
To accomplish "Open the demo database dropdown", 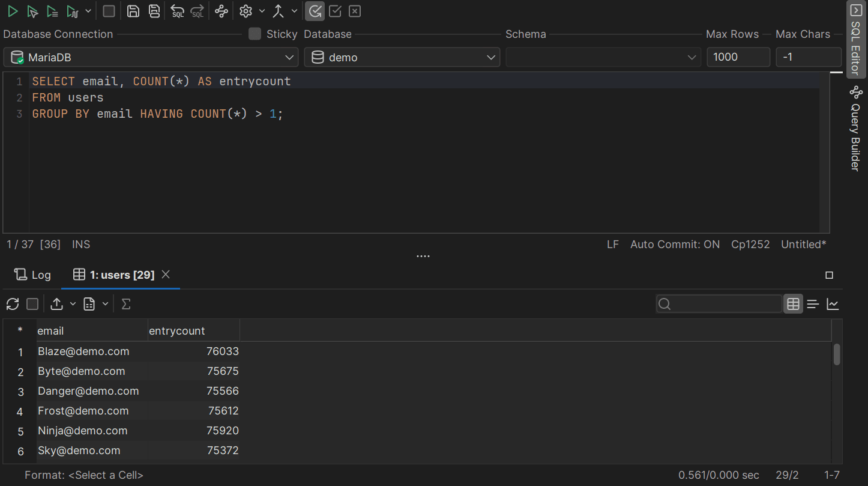I will 402,57.
